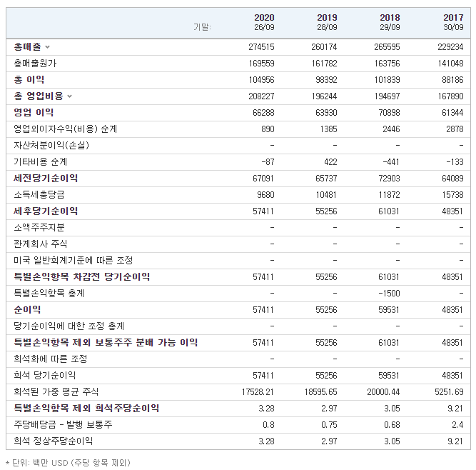Click 특별손익항목 제외 희석주당순이익 row label
476x470 pixels.
click(x=86, y=408)
